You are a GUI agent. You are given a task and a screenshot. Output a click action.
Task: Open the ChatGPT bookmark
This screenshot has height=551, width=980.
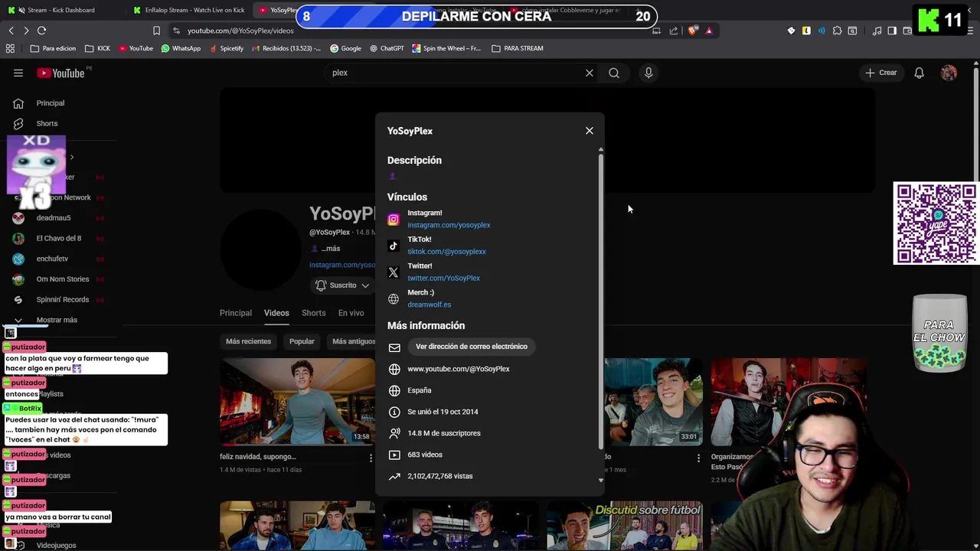click(387, 48)
